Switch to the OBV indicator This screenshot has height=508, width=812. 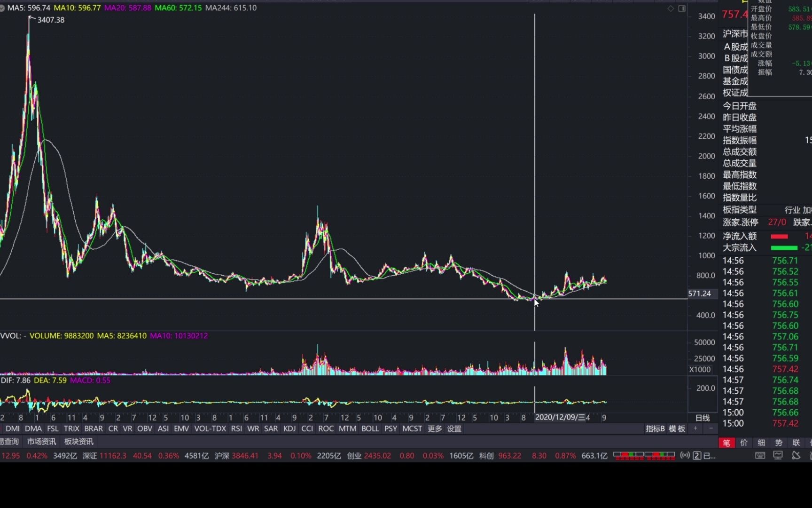pyautogui.click(x=145, y=429)
